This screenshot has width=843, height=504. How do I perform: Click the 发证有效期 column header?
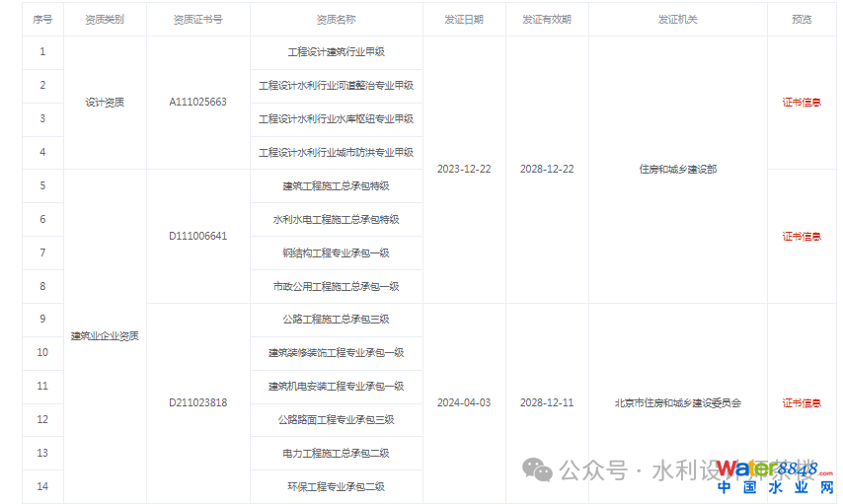[547, 19]
